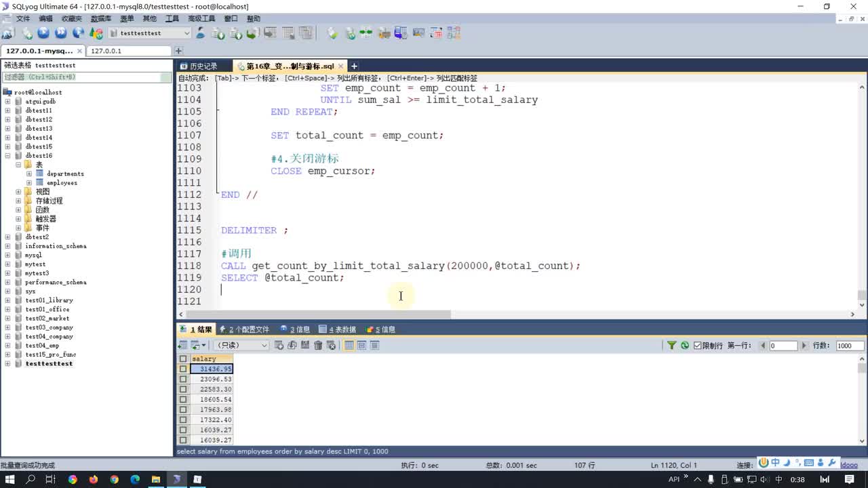Click the user manager icon in toolbar
The image size is (868, 488).
(200, 33)
